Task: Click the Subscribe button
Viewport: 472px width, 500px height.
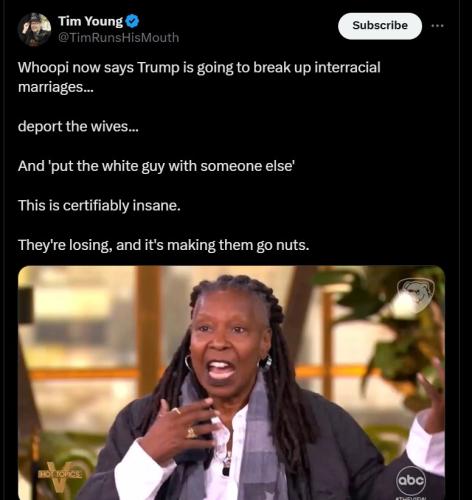Action: 380,26
